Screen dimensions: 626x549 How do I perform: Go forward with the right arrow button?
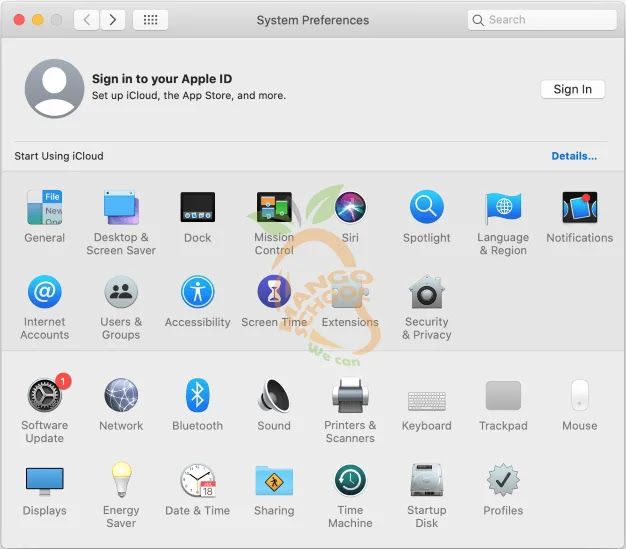[x=113, y=20]
